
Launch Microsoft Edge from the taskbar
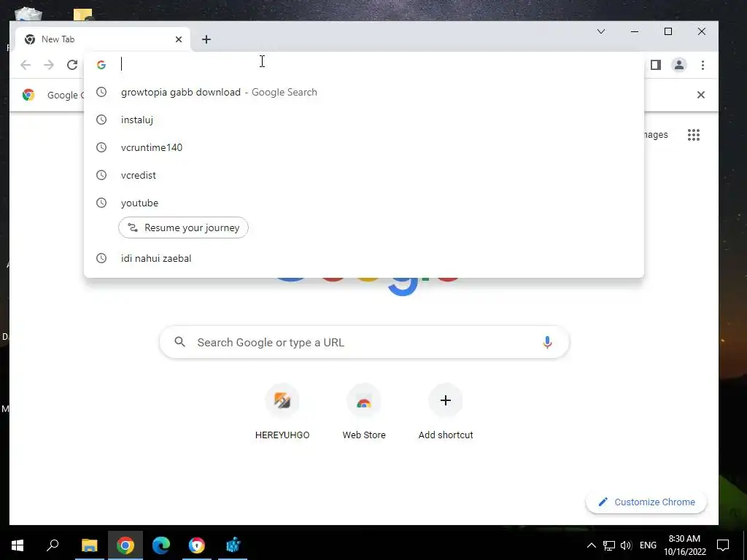tap(161, 545)
